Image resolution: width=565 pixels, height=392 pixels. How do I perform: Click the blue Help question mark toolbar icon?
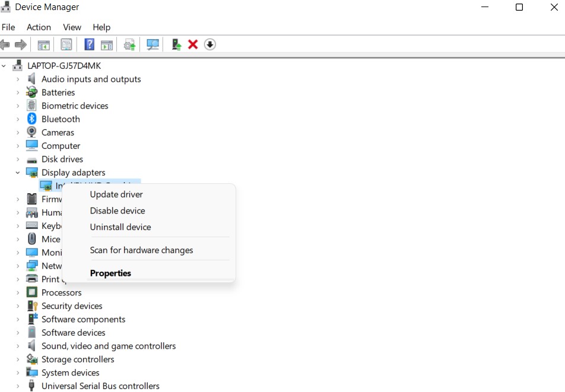pos(89,44)
